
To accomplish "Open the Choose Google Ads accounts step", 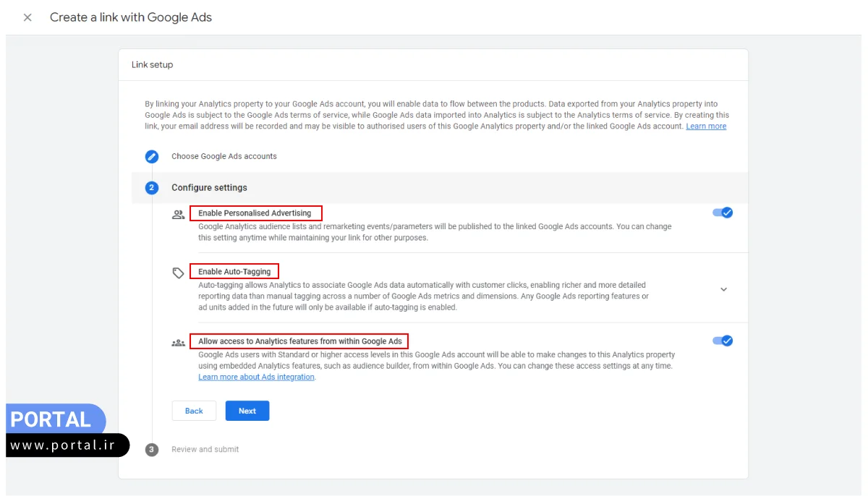I will pos(224,156).
